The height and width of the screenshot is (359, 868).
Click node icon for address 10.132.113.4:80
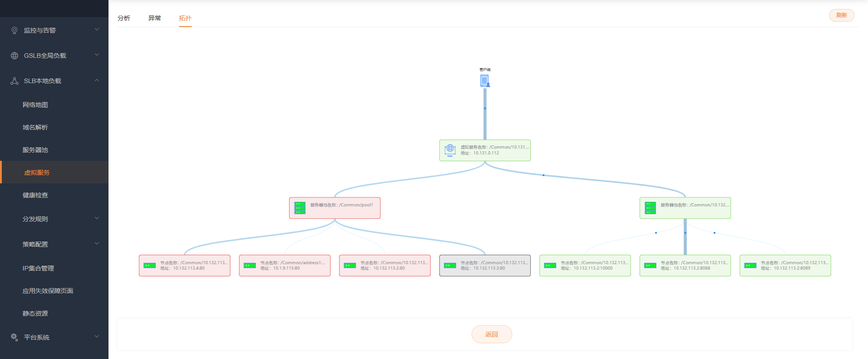pyautogui.click(x=150, y=266)
